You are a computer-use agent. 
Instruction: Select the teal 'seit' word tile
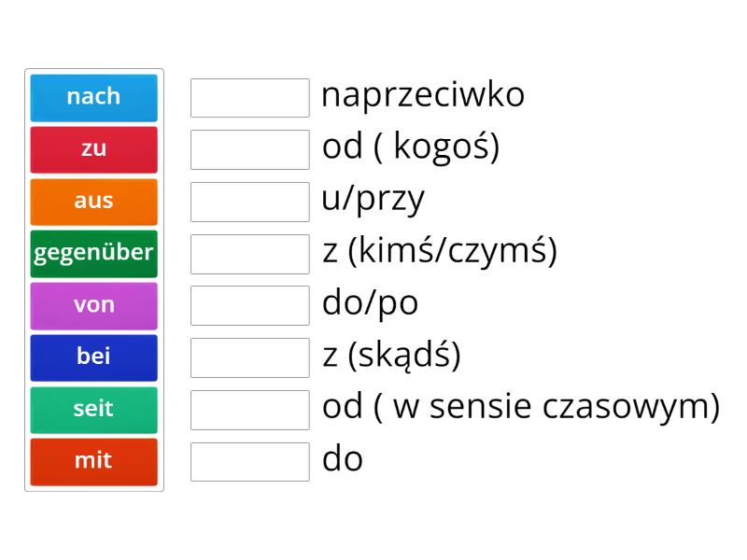pyautogui.click(x=93, y=410)
